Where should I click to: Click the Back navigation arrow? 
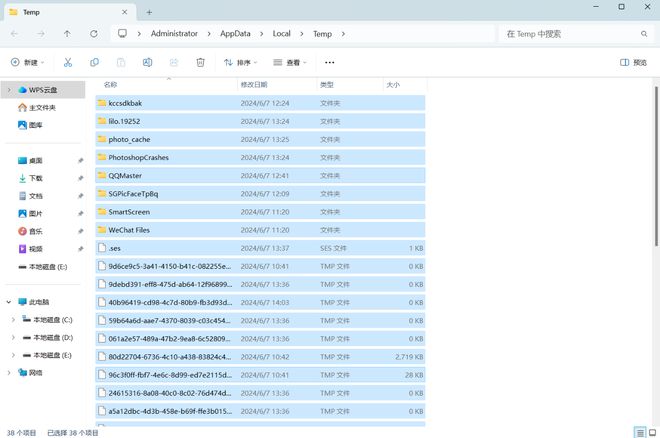click(x=14, y=34)
